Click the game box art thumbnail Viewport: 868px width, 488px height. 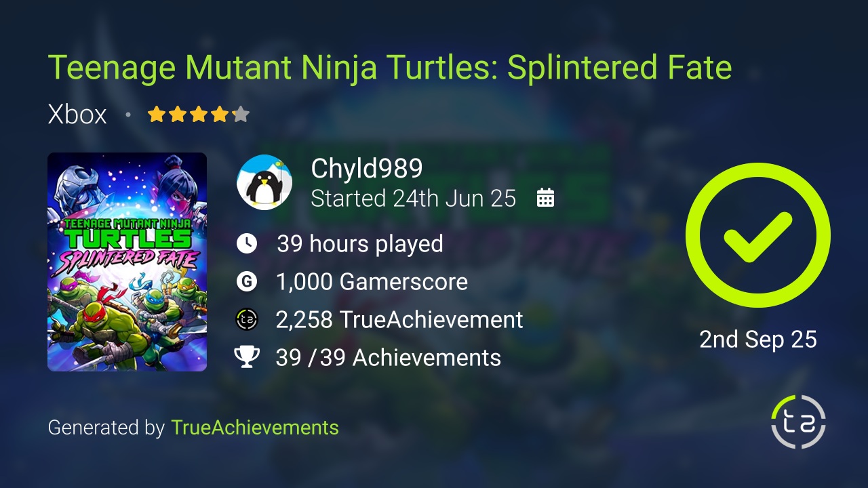(127, 262)
